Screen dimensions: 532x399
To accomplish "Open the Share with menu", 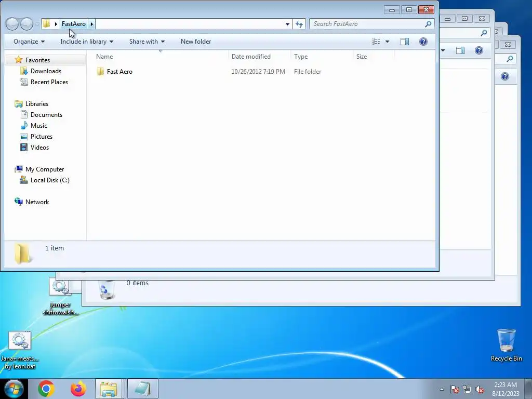I will pos(147,42).
